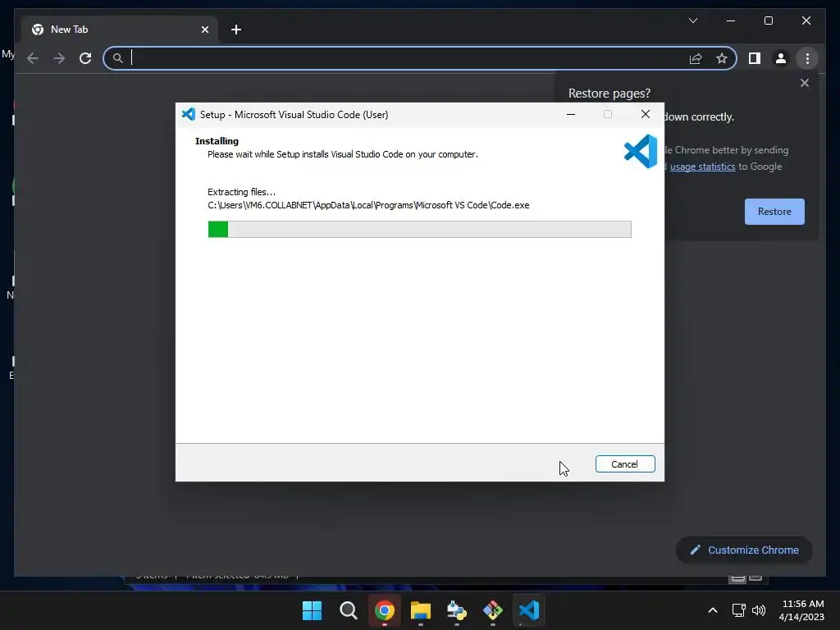
Task: Select the New Tab tab in Chrome
Action: pyautogui.click(x=119, y=30)
